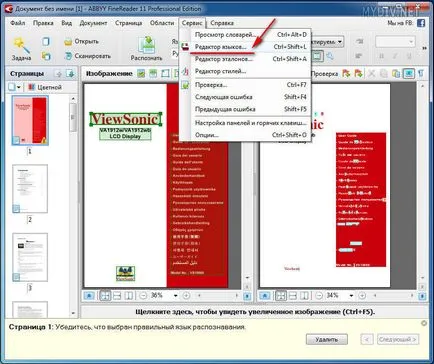This screenshot has height=364, width=434.
Task: Click the enlarged image hint bar (Ctrl+F5)
Action: point(255,312)
